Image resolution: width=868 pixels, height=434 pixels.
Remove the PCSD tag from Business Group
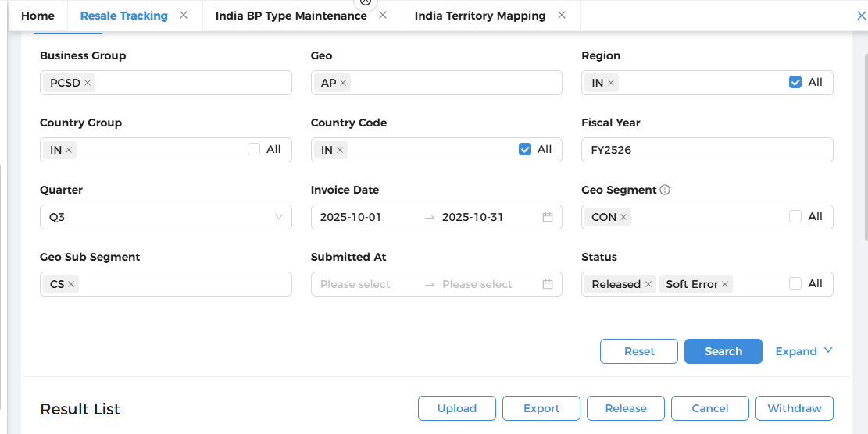88,83
